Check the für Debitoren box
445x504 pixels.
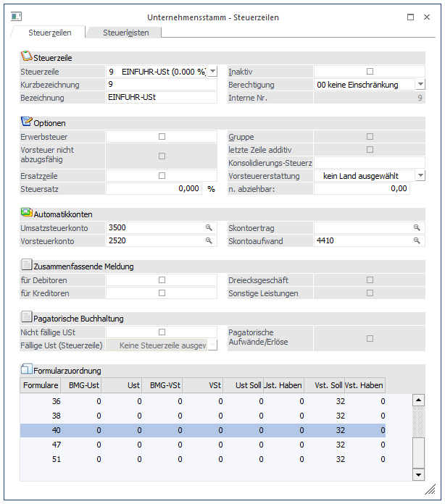tap(162, 280)
